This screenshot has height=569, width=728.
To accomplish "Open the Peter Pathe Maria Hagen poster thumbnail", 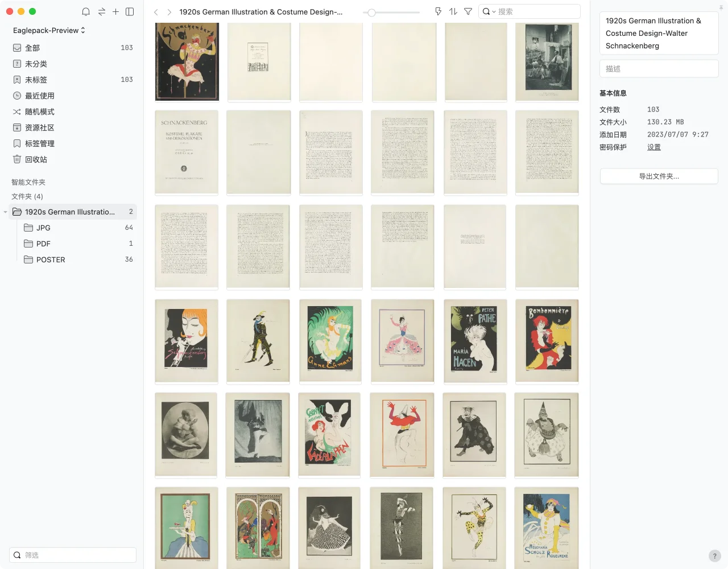I will [474, 340].
